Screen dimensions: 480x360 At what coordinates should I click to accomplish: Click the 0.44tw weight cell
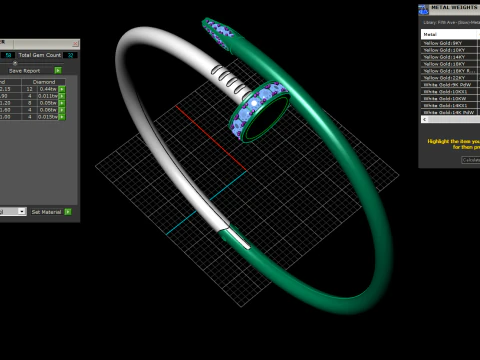(48, 89)
